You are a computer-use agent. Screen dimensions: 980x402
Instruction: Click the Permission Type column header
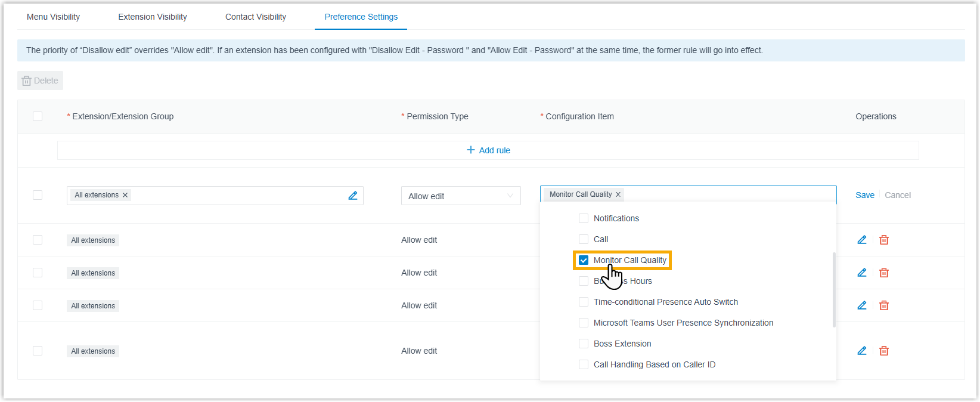click(438, 116)
